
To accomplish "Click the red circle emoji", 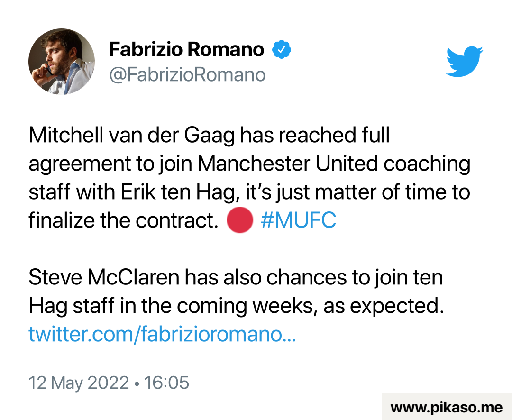I will point(239,220).
